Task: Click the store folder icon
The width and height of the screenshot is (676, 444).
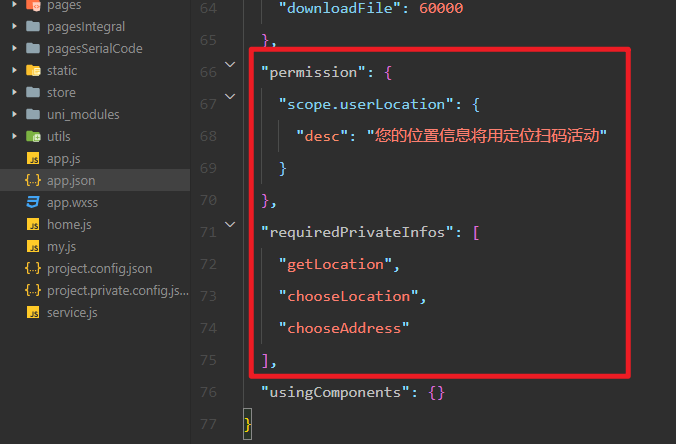Action: [33, 92]
